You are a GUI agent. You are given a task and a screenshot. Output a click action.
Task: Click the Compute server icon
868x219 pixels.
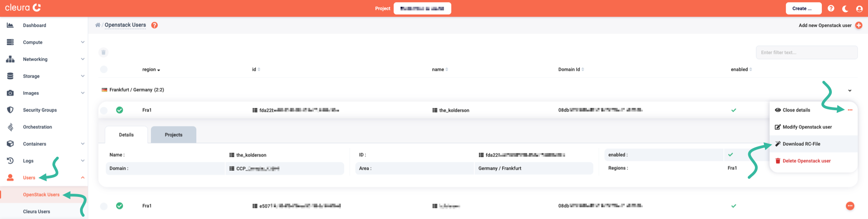(x=10, y=42)
